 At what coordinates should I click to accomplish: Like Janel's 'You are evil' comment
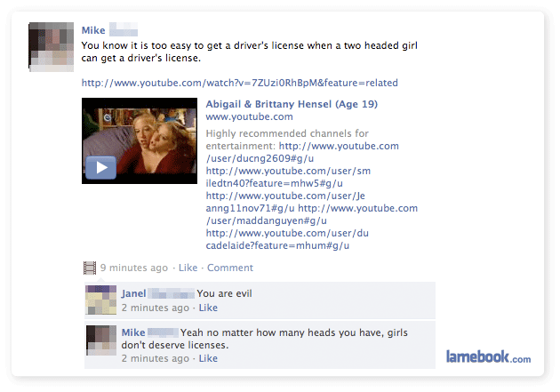pyautogui.click(x=208, y=308)
